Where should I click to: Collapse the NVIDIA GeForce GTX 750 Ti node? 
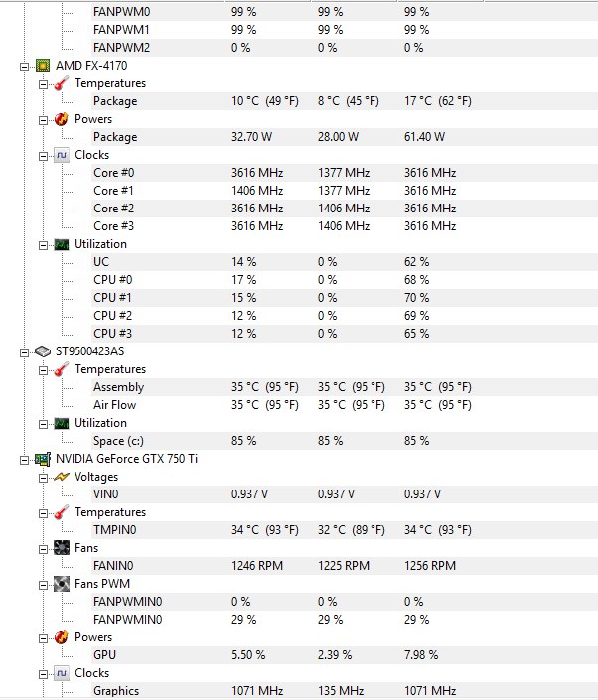coord(25,459)
